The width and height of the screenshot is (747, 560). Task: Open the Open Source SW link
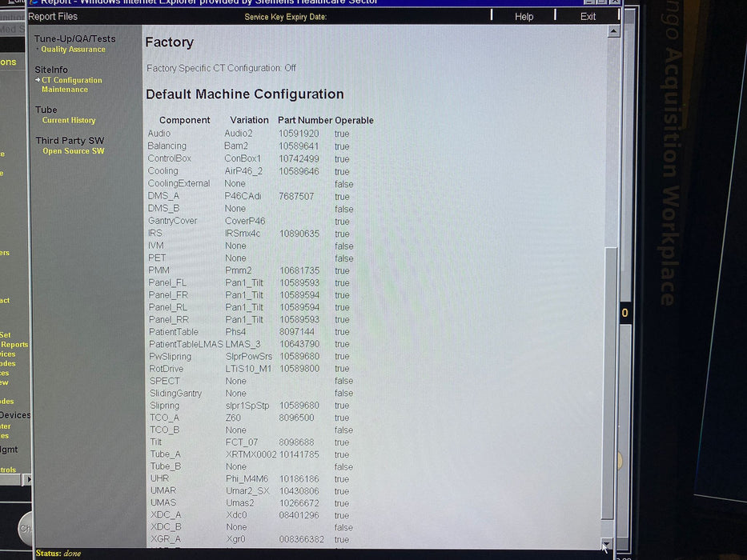click(73, 151)
